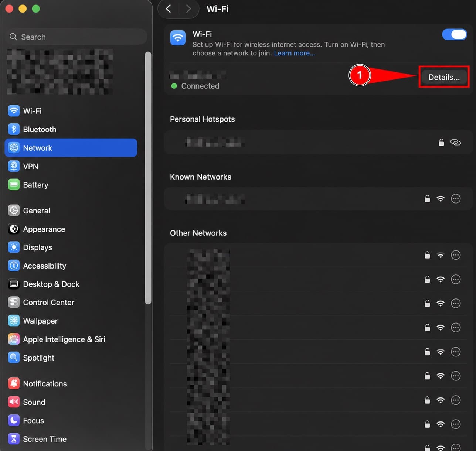The height and width of the screenshot is (451, 476).
Task: Open Screen Time settings
Action: pyautogui.click(x=71, y=439)
